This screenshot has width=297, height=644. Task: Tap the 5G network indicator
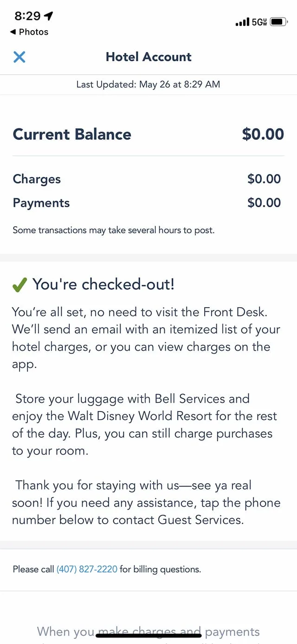[x=259, y=22]
